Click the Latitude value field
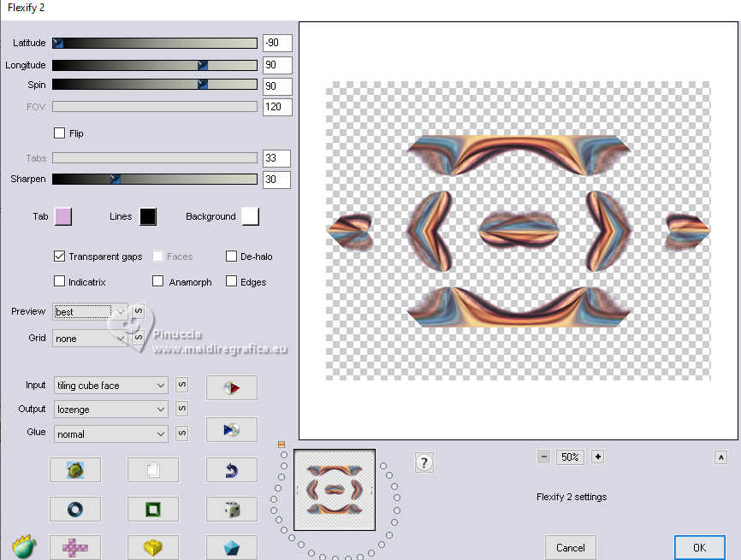The height and width of the screenshot is (560, 741). [277, 43]
